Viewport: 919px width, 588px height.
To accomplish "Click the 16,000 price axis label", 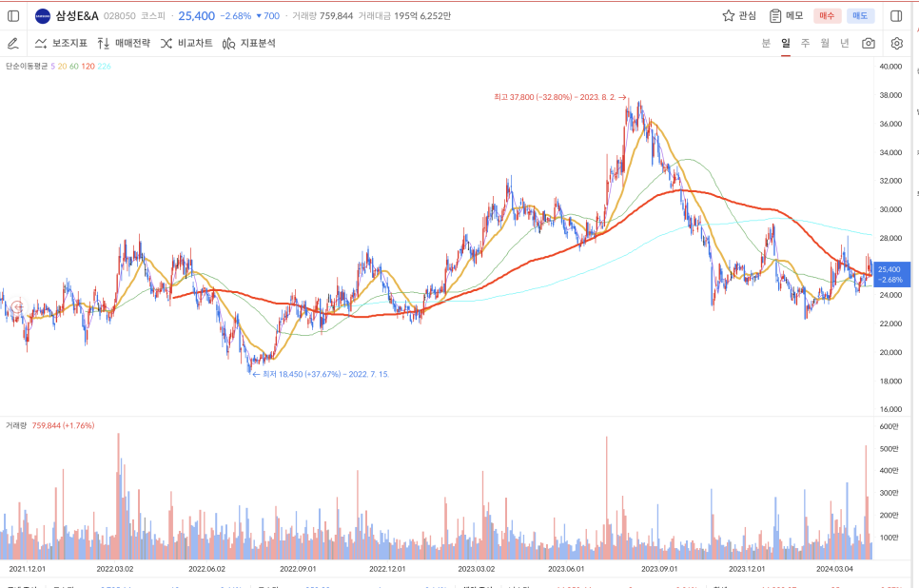I will tap(890, 409).
